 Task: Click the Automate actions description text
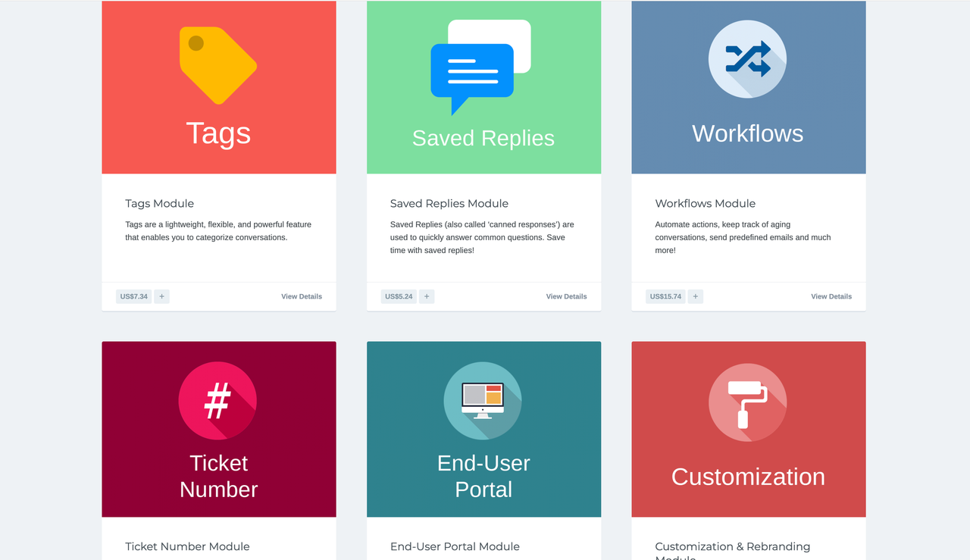743,237
